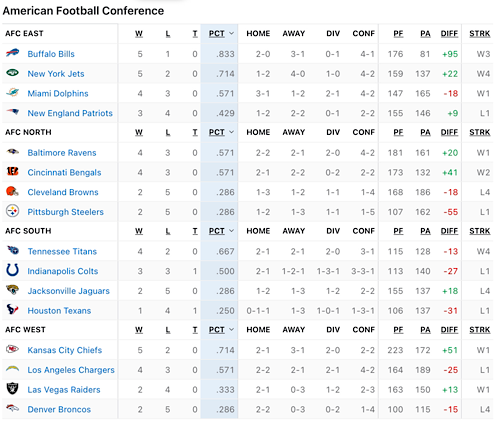Click the Las Vegas Raiders shield logo
This screenshot has height=422, width=500.
13,389
